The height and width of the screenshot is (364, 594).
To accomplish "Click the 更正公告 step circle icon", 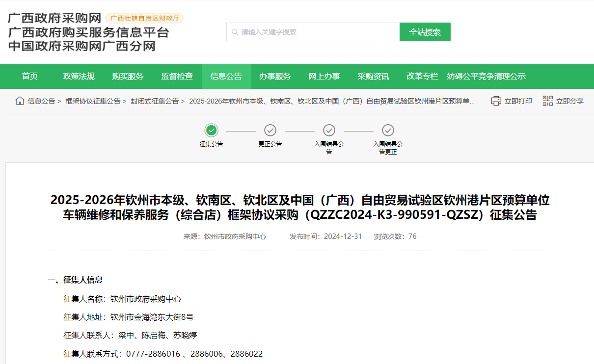I will (x=270, y=131).
